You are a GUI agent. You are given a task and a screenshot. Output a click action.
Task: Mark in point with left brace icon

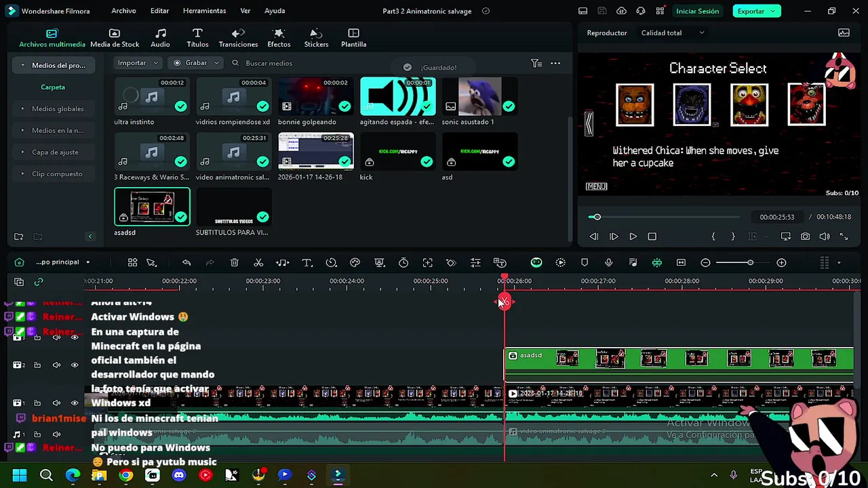point(713,237)
